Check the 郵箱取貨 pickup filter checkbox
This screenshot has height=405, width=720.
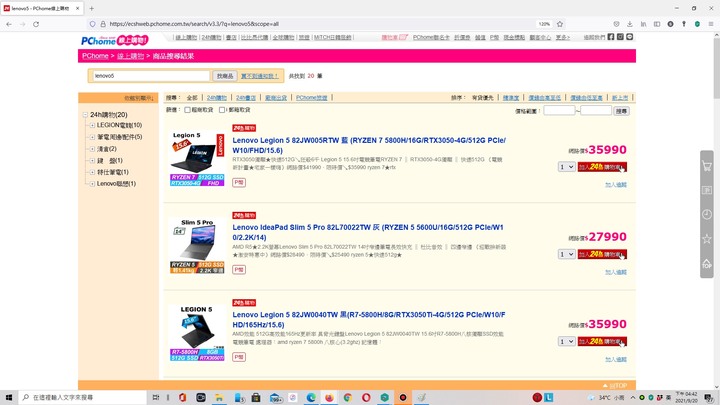tap(222, 110)
